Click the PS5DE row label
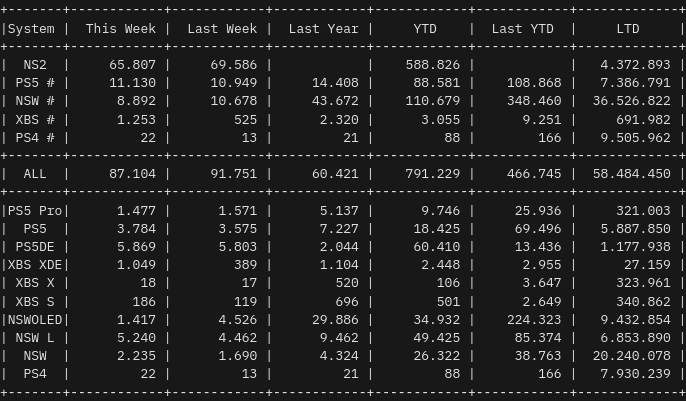The width and height of the screenshot is (686, 401). click(x=35, y=247)
